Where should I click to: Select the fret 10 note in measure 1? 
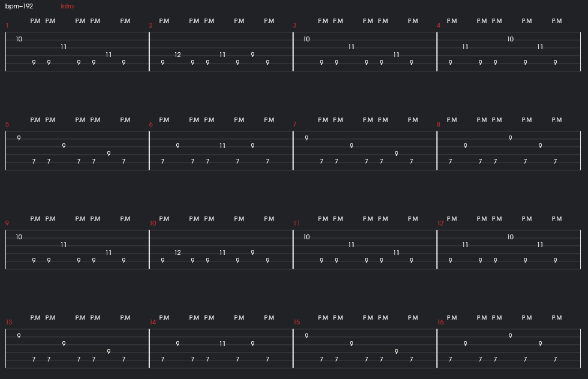point(19,40)
